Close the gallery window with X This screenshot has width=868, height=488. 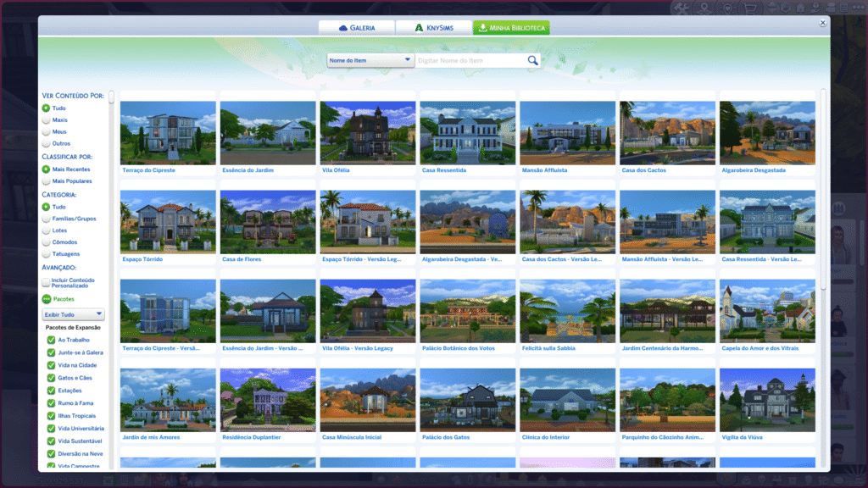point(822,23)
